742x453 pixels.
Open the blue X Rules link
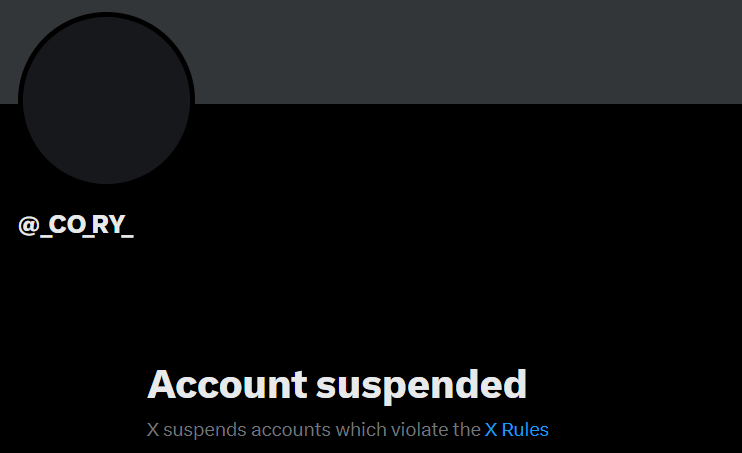516,430
